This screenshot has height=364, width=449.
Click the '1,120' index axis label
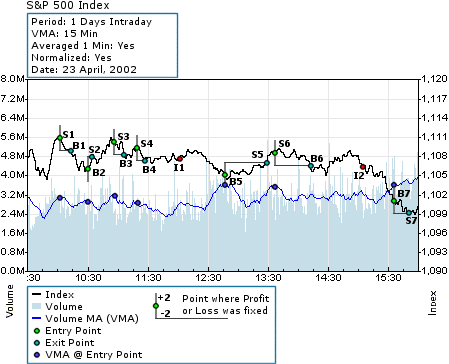[435, 79]
